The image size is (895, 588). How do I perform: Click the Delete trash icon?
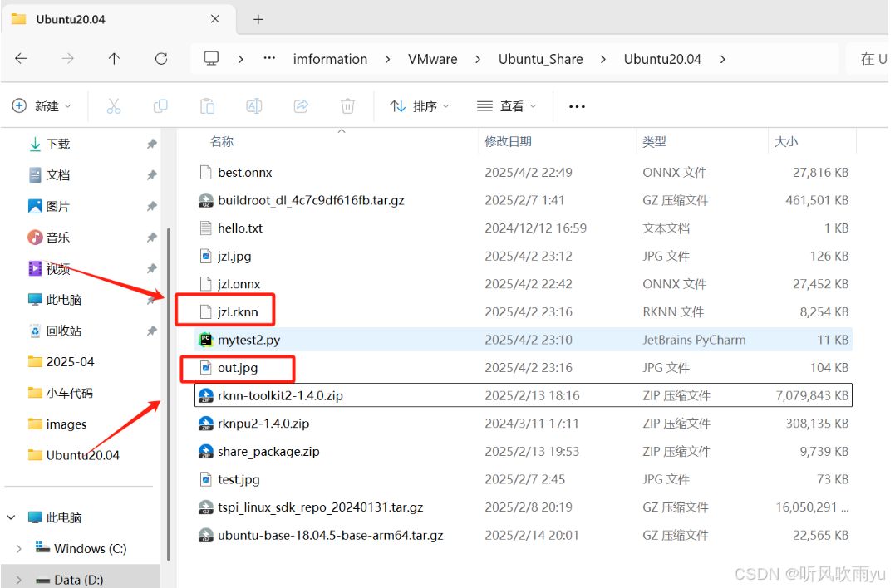pos(347,106)
